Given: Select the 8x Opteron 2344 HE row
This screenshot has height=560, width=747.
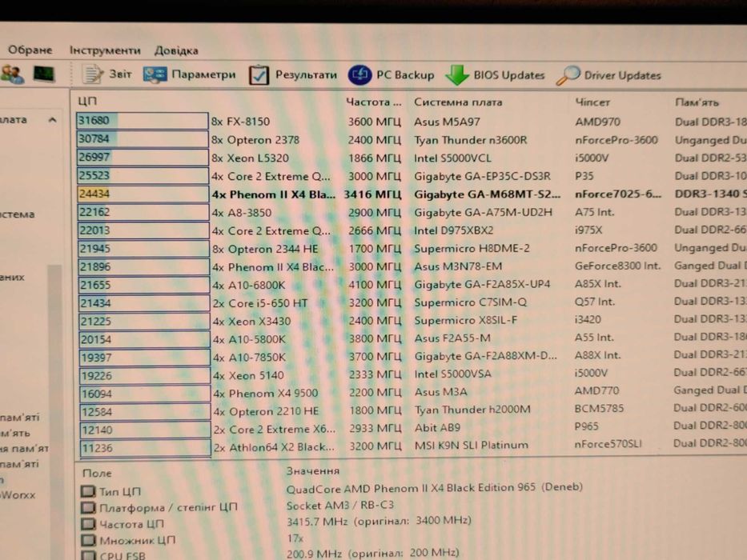Looking at the screenshot, I should pos(412,249).
